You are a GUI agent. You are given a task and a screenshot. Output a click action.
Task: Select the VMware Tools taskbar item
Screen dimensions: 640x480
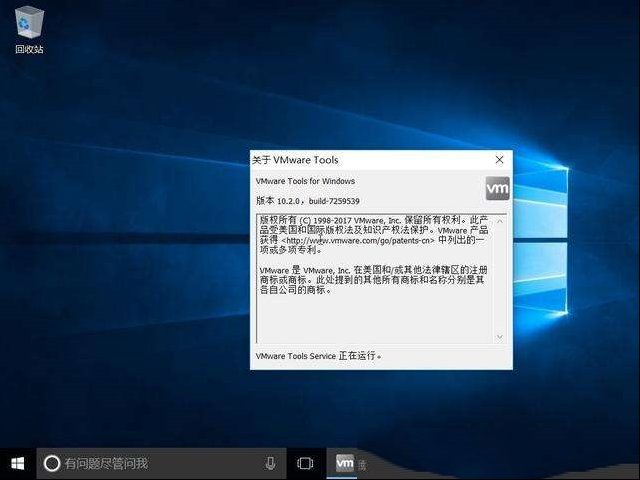tap(345, 464)
